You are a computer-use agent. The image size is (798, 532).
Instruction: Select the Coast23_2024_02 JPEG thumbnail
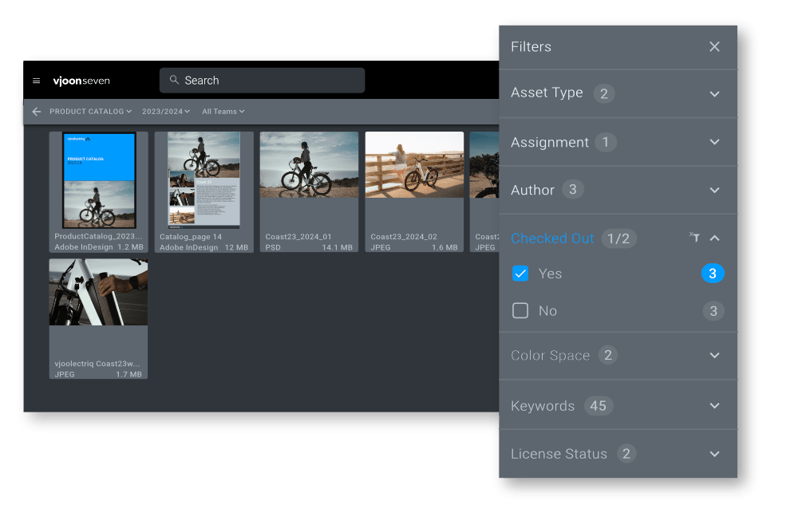click(x=414, y=165)
